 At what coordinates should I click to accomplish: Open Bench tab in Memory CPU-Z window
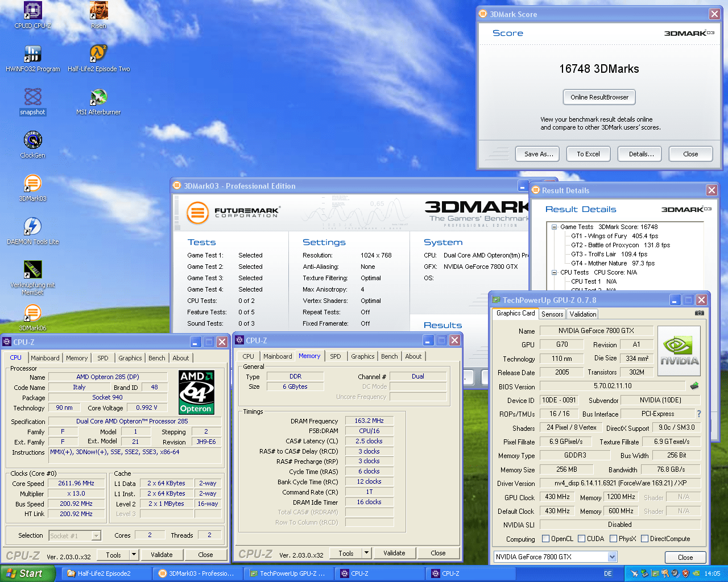pyautogui.click(x=390, y=356)
